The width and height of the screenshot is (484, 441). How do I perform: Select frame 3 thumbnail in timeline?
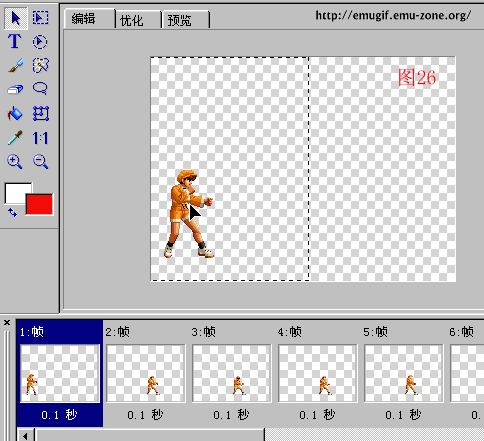coord(231,373)
